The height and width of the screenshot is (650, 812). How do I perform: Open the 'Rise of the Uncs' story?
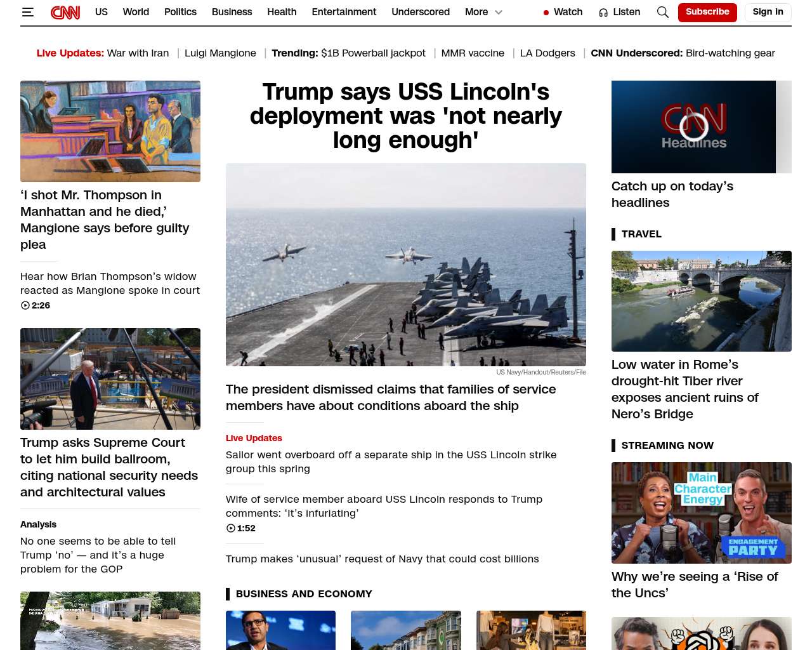(695, 585)
